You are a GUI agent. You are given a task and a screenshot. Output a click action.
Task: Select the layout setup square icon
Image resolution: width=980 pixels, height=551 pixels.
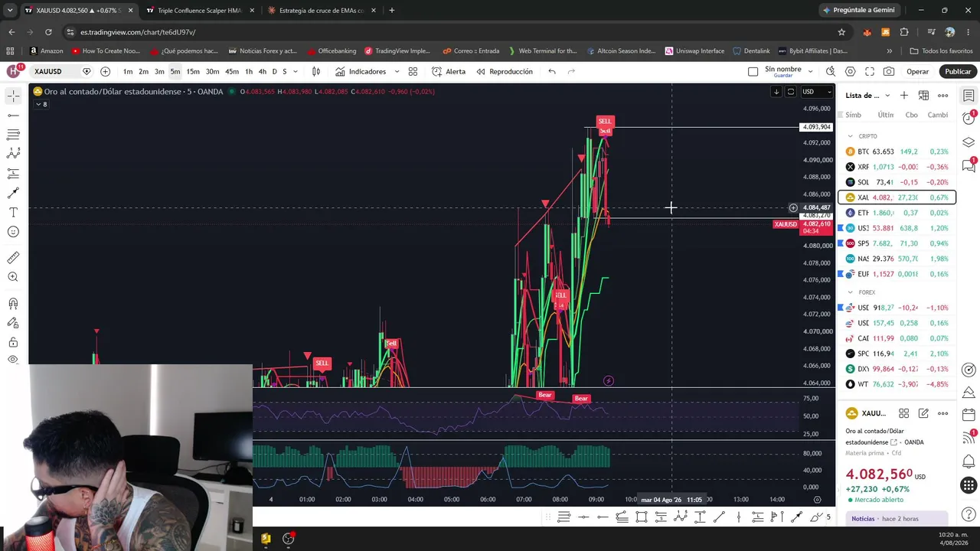click(x=753, y=71)
